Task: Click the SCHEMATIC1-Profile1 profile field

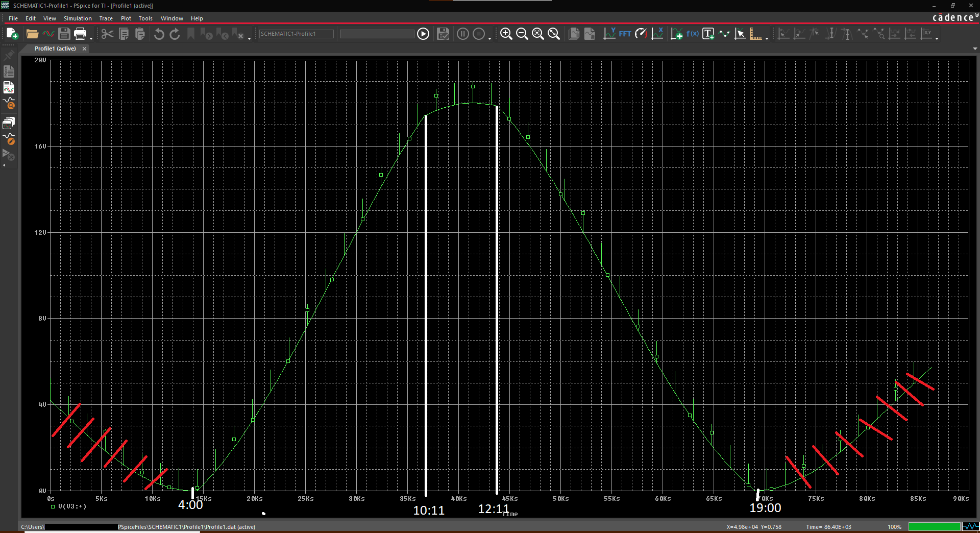Action: click(296, 34)
